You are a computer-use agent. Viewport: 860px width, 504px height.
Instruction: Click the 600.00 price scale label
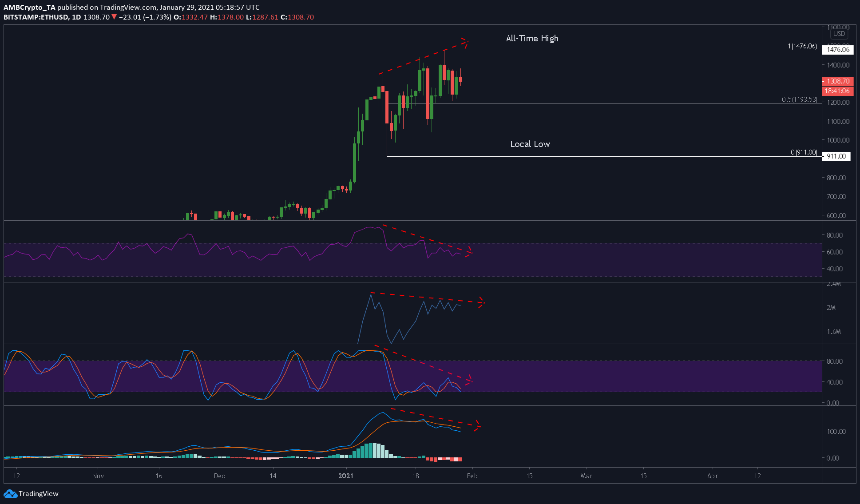pyautogui.click(x=836, y=215)
